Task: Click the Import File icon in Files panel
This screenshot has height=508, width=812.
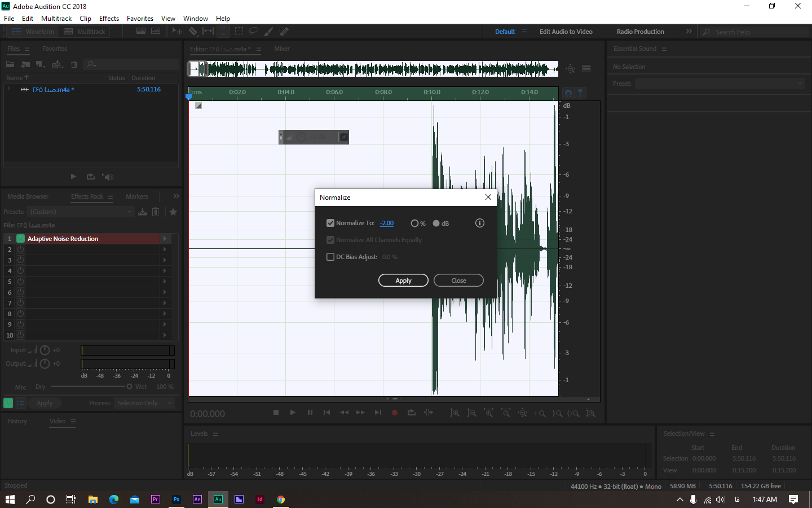Action: (25, 64)
